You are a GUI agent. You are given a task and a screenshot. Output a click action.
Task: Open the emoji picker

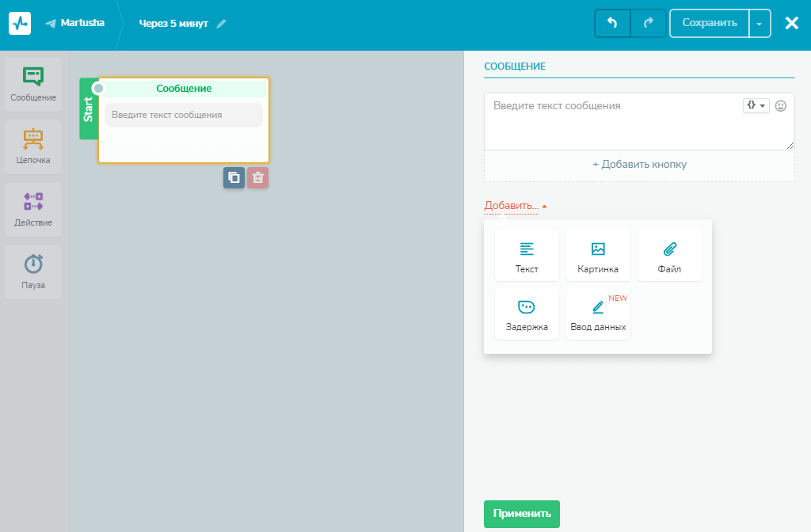pyautogui.click(x=781, y=105)
